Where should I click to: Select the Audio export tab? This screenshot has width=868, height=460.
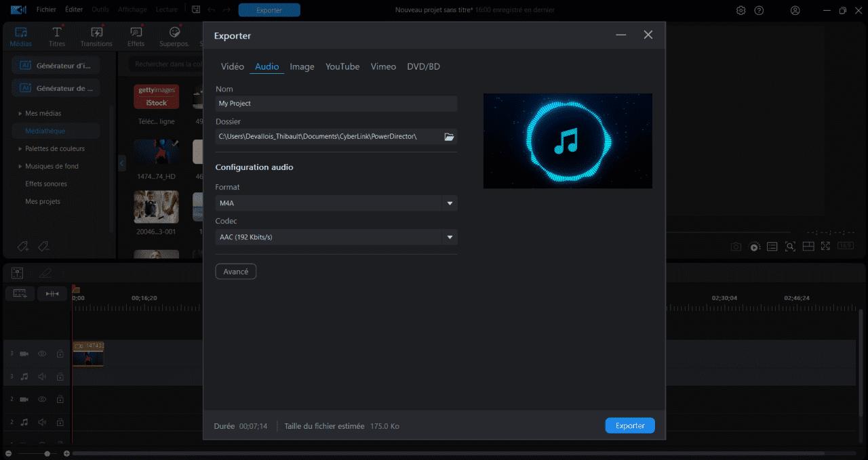pyautogui.click(x=267, y=66)
